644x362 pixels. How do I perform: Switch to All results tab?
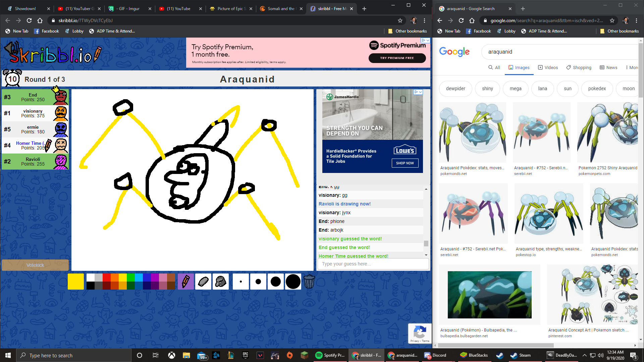[x=494, y=67]
